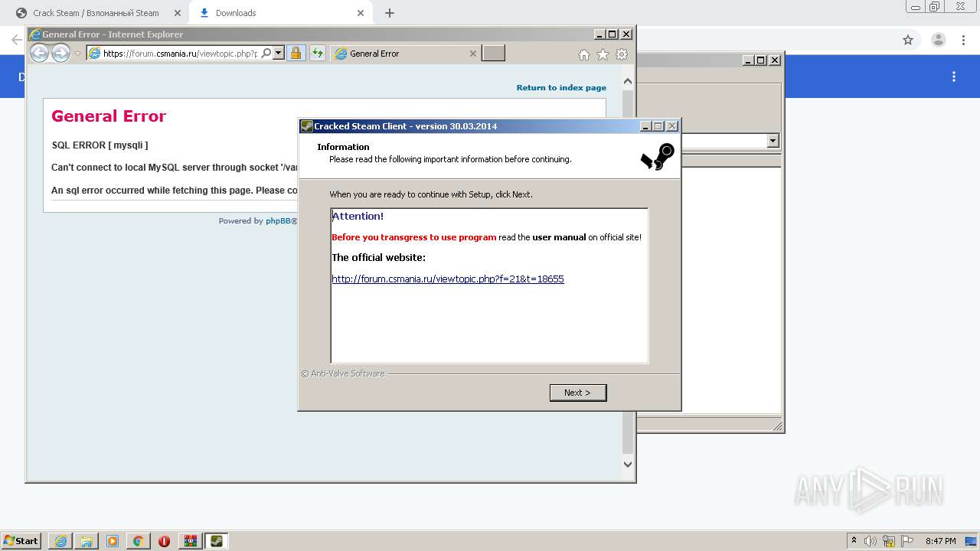Image resolution: width=980 pixels, height=551 pixels.
Task: Open the phpBB link in page footer
Action: click(x=279, y=221)
